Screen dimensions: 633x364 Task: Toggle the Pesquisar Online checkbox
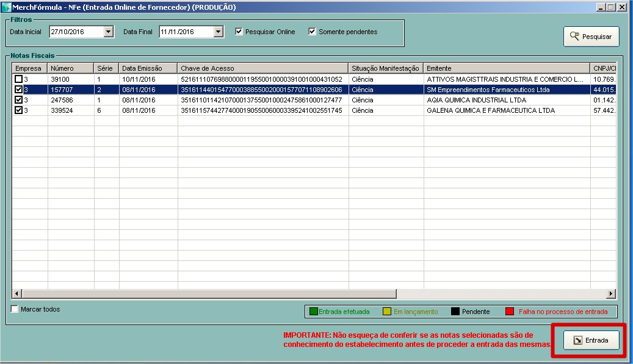(x=239, y=32)
